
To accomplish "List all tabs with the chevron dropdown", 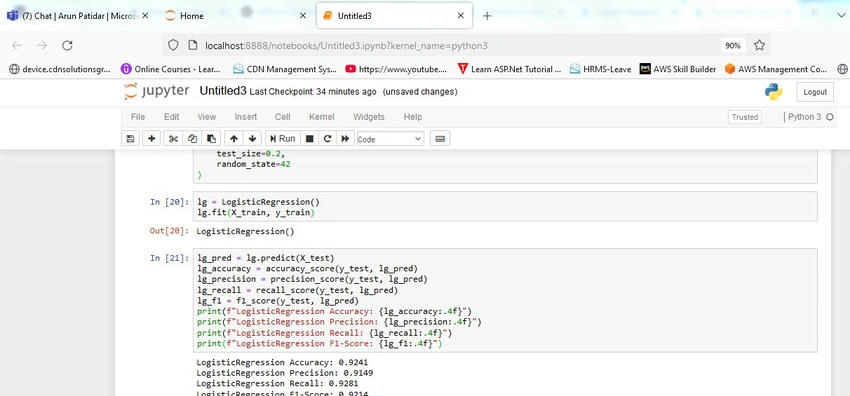I will [841, 16].
